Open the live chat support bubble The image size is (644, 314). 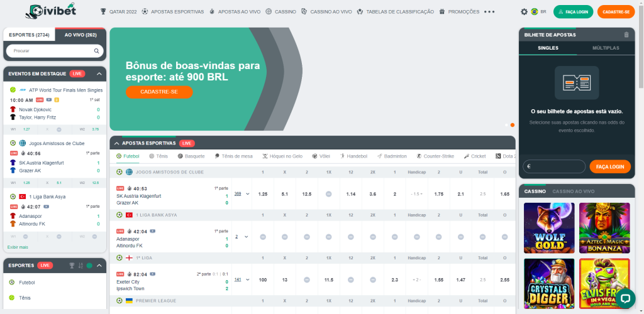click(x=625, y=297)
